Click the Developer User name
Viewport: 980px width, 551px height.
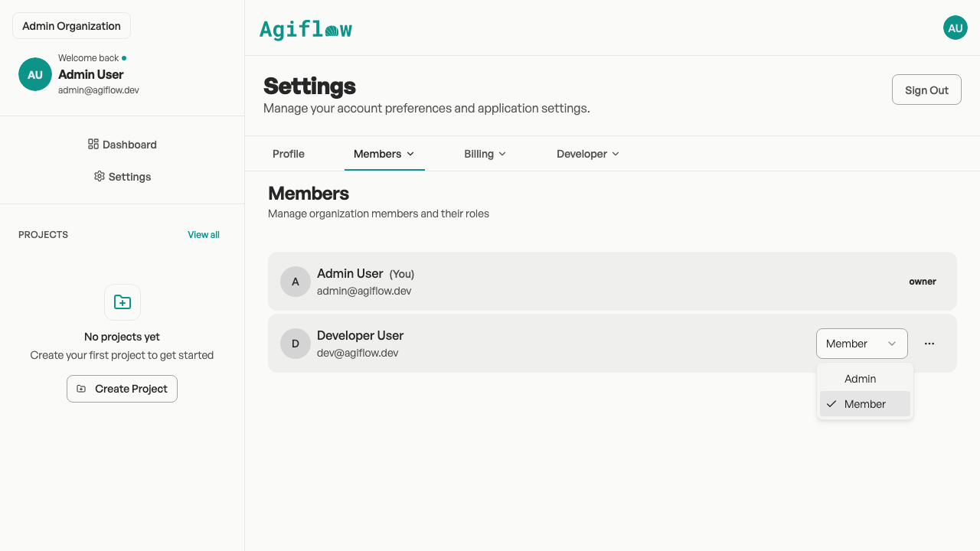(x=361, y=335)
